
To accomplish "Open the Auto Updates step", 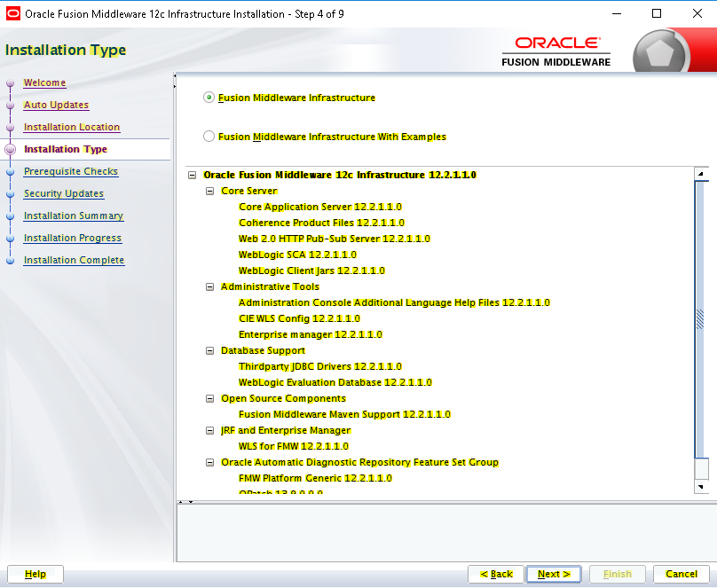I will coord(56,105).
